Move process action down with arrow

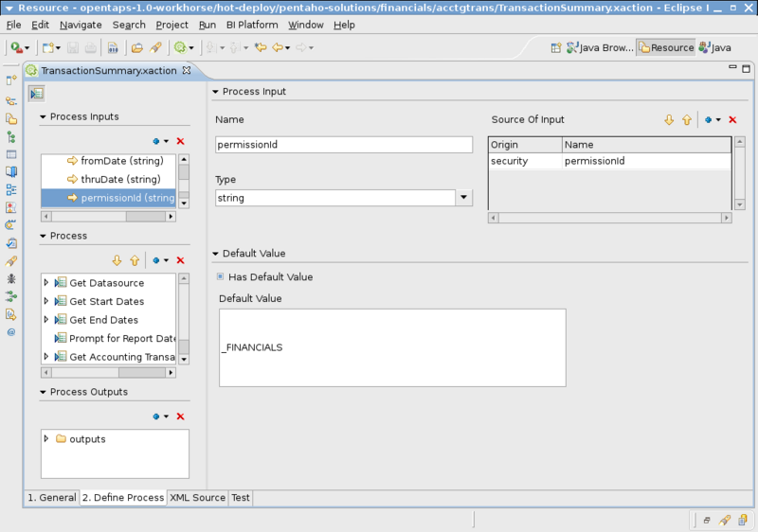coord(117,260)
